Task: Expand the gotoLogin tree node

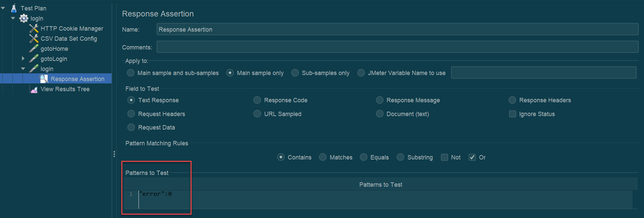Action: point(23,59)
